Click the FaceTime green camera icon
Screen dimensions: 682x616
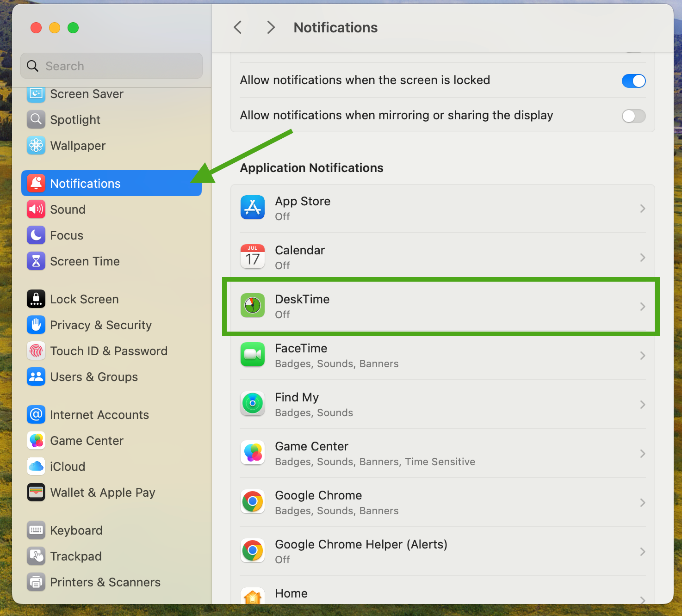click(x=253, y=355)
